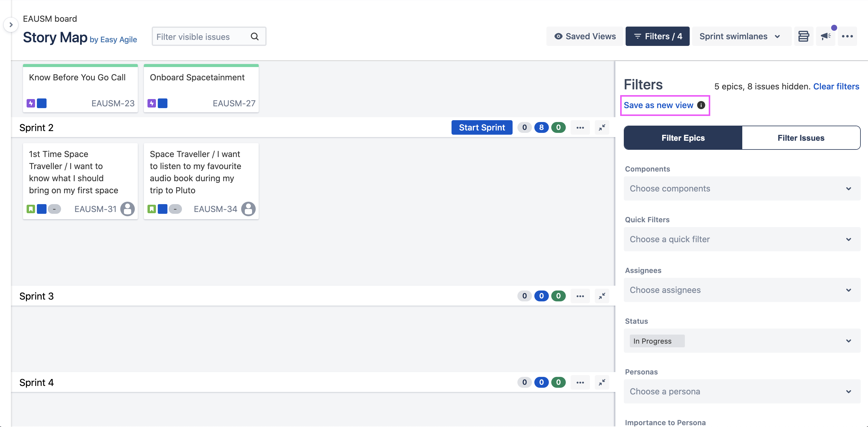Viewport: 868px width, 427px height.
Task: Click the info icon beside Save as new view
Action: pos(701,105)
